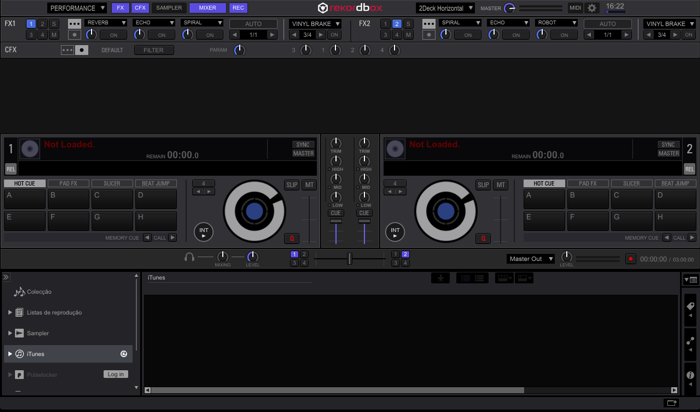Click the deck 2 INT play button
This screenshot has width=700, height=412.
click(x=395, y=232)
